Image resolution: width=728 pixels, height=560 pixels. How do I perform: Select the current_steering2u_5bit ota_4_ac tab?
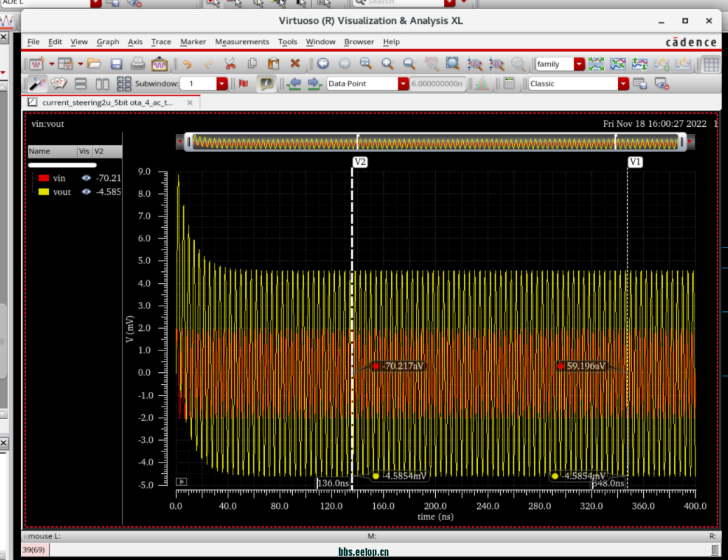tap(107, 102)
